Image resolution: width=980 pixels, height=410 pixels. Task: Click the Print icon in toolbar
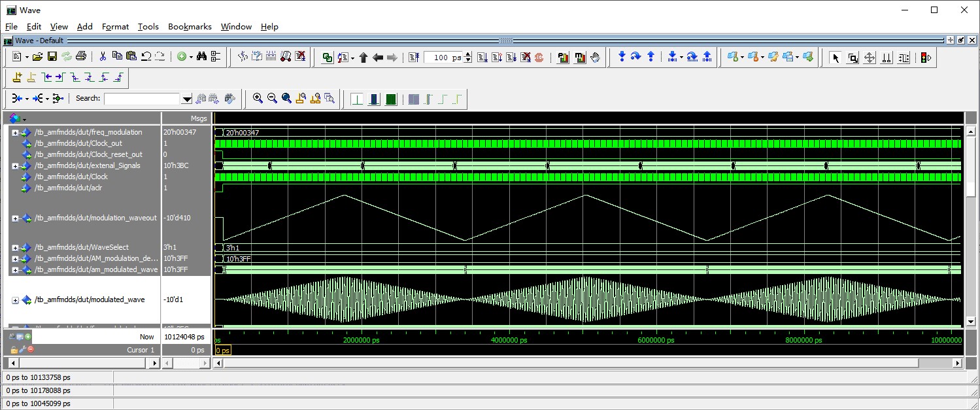click(81, 57)
